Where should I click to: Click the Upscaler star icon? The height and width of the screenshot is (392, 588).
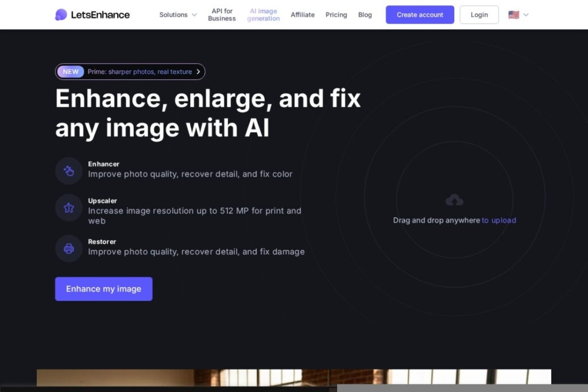pyautogui.click(x=69, y=208)
